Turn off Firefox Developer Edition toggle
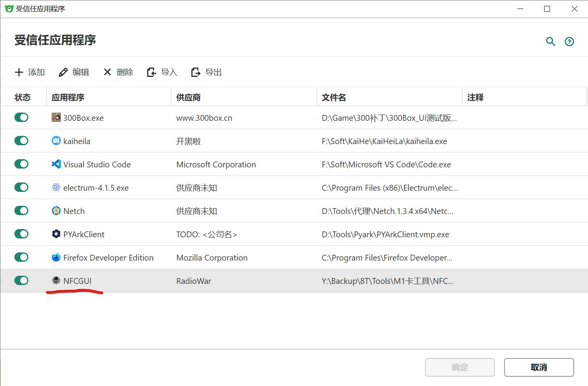 click(x=21, y=257)
